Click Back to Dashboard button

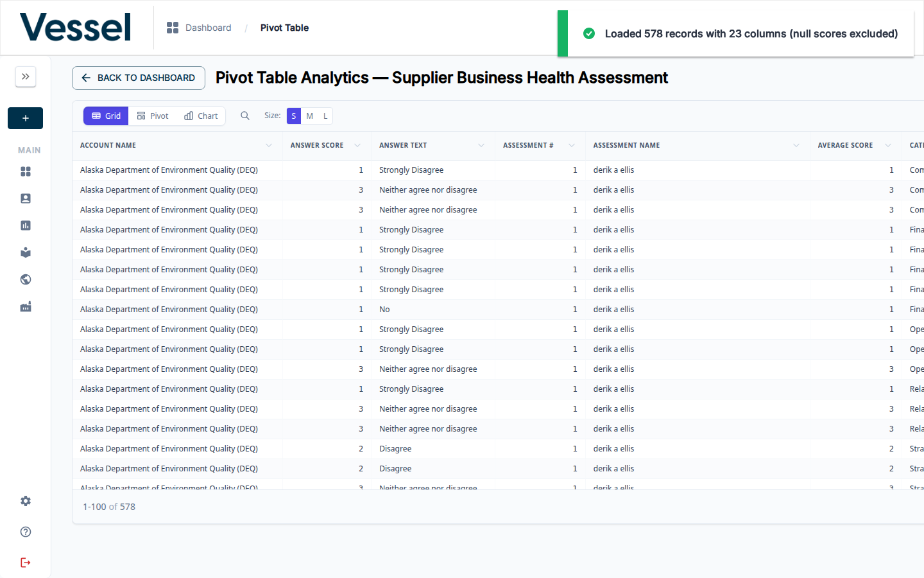point(139,78)
